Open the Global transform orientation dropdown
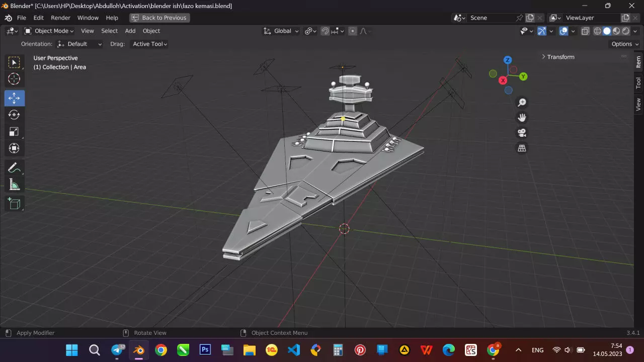The image size is (644, 362). click(281, 31)
